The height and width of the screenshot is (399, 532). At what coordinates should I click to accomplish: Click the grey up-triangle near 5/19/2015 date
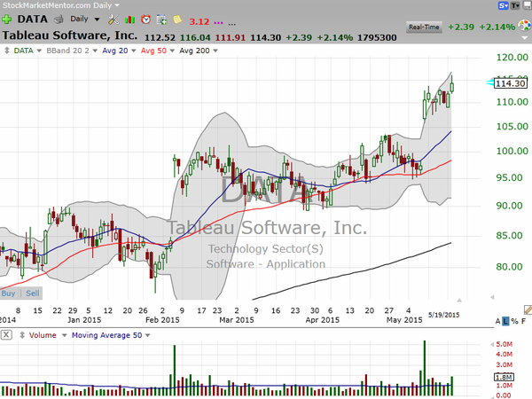click(x=459, y=300)
